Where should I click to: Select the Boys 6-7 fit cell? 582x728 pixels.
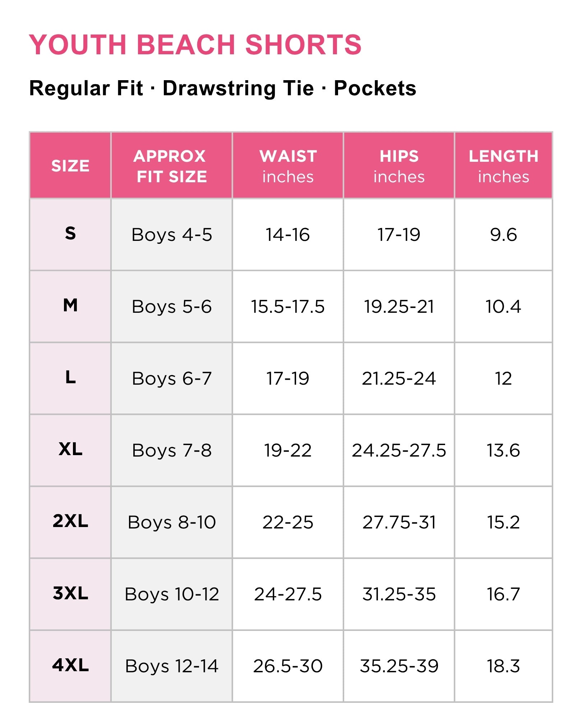pos(172,379)
